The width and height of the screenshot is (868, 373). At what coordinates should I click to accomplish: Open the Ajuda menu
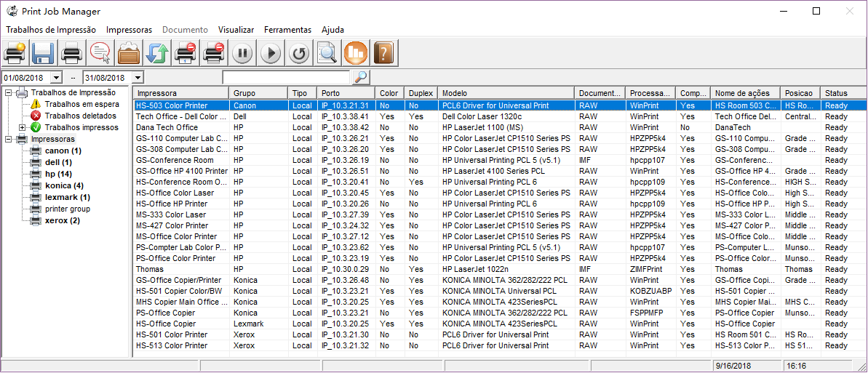pos(333,30)
